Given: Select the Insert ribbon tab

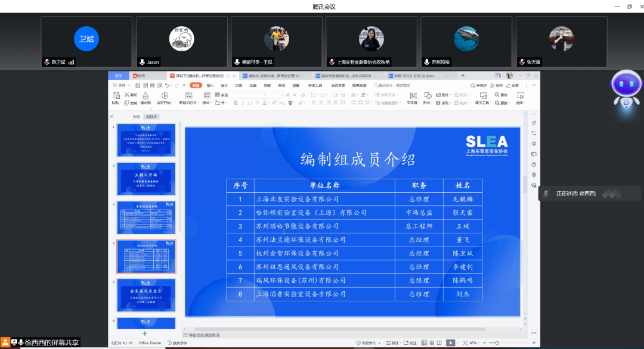Looking at the screenshot, I should [210, 85].
